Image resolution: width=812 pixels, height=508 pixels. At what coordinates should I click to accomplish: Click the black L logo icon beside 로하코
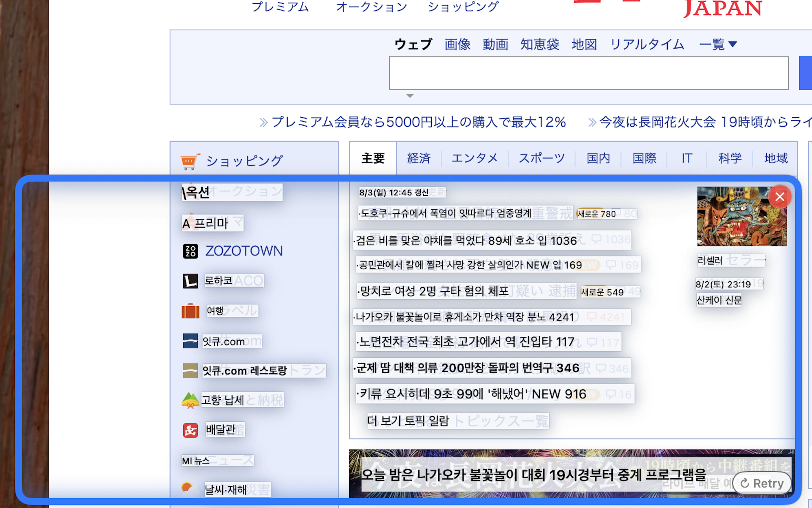[x=190, y=281]
